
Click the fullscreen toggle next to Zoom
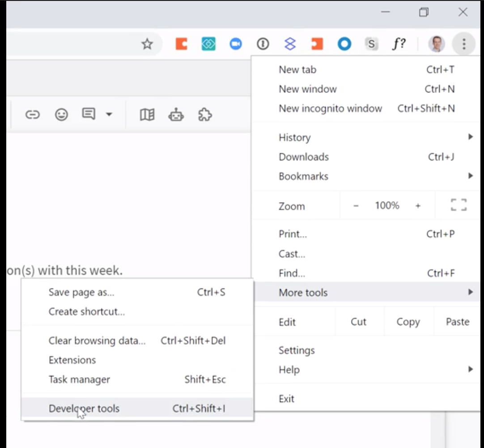tap(458, 205)
